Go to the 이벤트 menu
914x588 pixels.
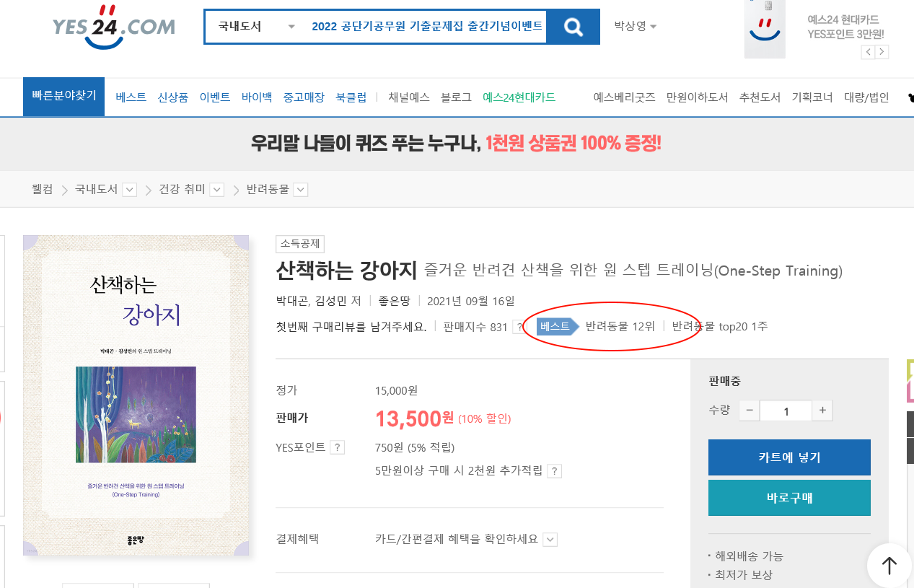(215, 97)
